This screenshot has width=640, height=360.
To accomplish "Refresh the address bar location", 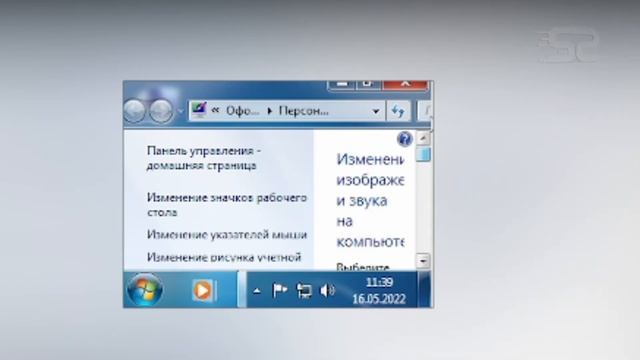I will (398, 111).
